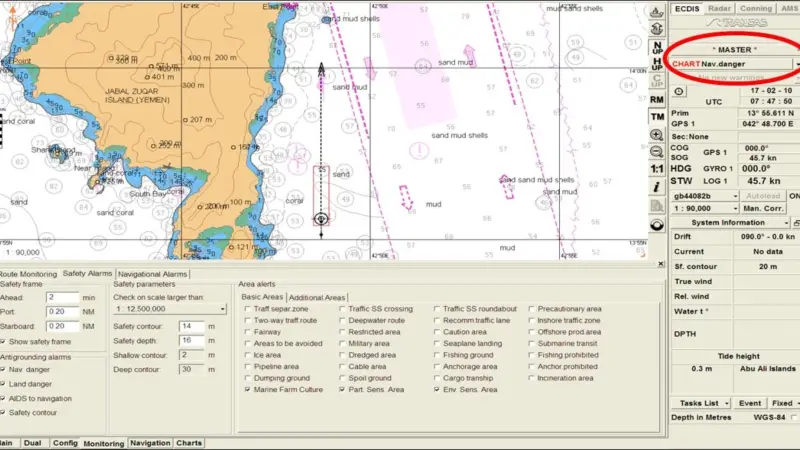Uncheck Env. Sens. Area alert
Viewport: 800px width, 450px height.
(437, 389)
